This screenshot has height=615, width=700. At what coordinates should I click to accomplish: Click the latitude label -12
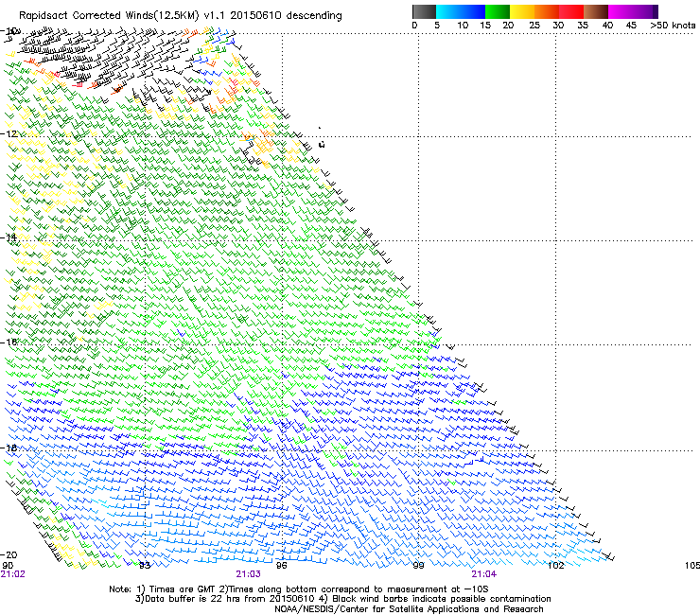pos(9,133)
